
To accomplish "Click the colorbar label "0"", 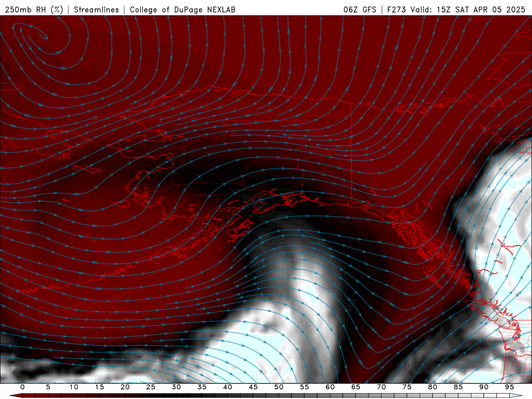I will point(23,387).
